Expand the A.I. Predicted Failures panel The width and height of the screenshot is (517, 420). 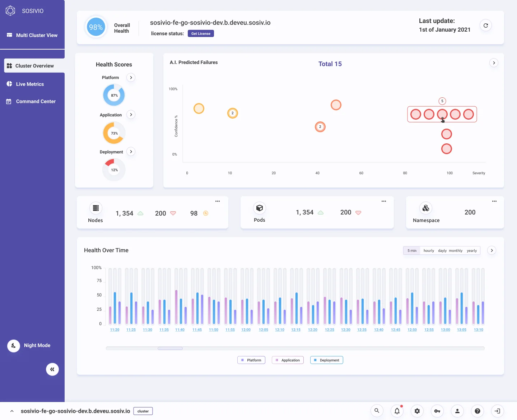coord(494,63)
